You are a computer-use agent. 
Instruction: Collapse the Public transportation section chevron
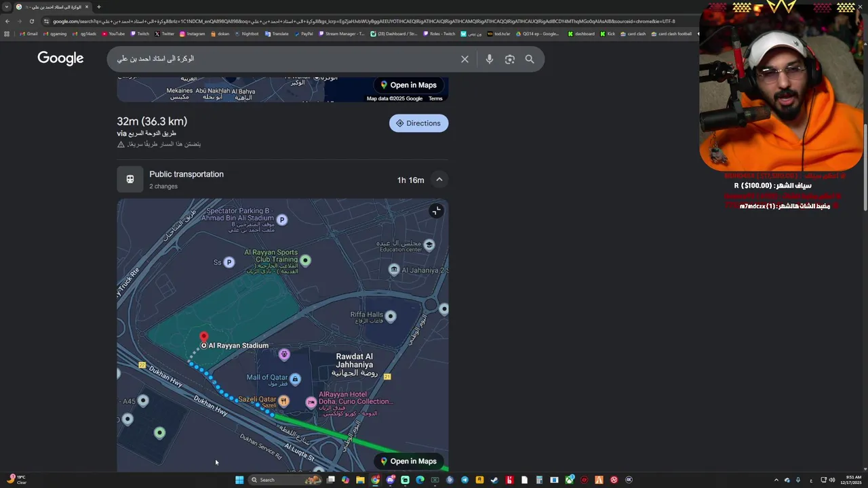click(439, 180)
